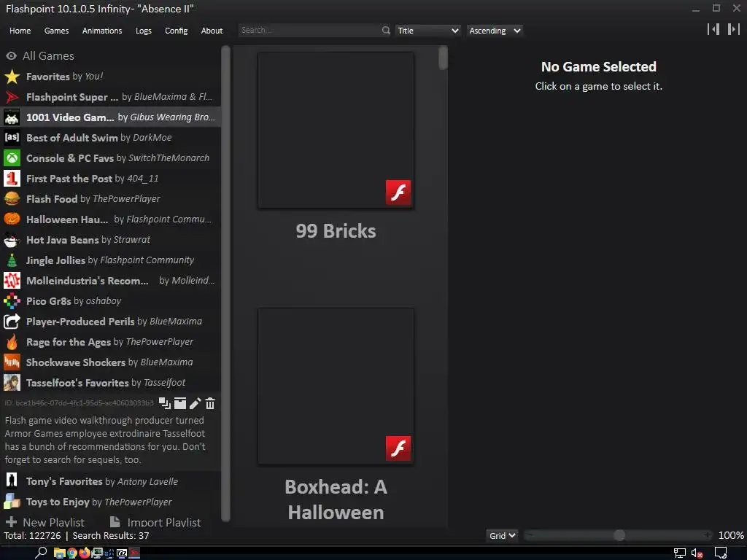
Task: Open the Home tab
Action: click(20, 31)
